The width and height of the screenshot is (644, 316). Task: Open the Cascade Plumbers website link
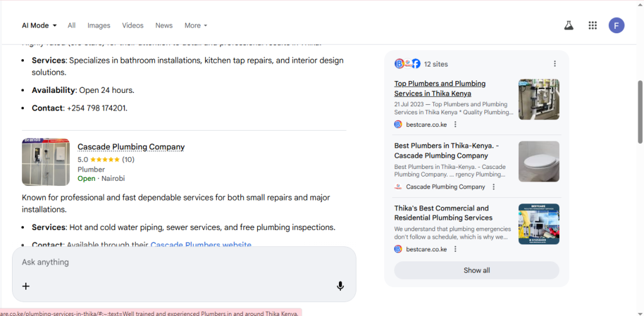(x=201, y=245)
